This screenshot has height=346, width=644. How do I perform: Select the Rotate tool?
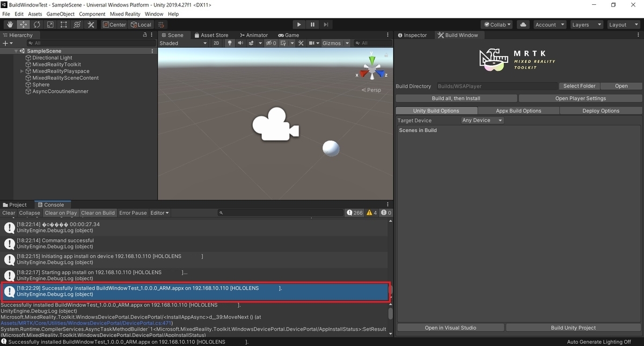(37, 25)
